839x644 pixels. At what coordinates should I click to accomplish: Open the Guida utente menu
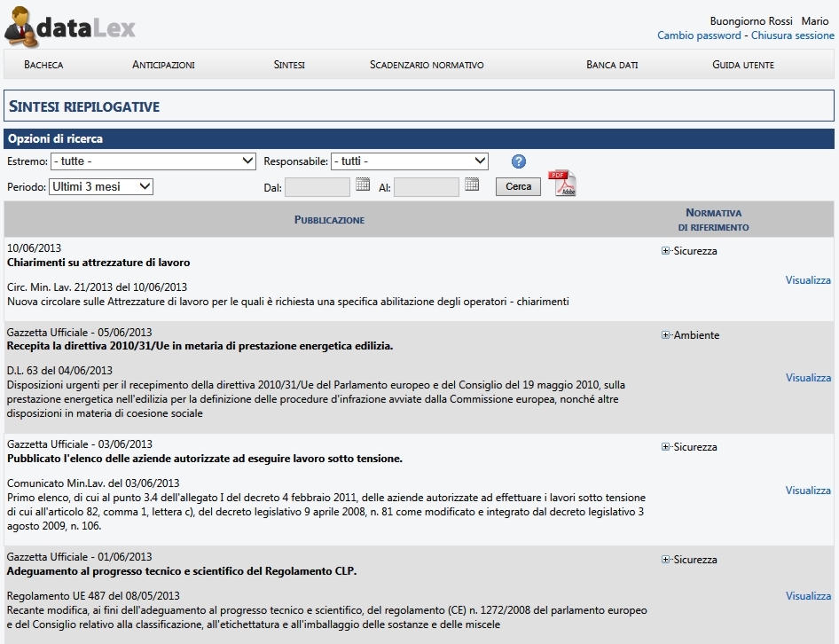[742, 65]
